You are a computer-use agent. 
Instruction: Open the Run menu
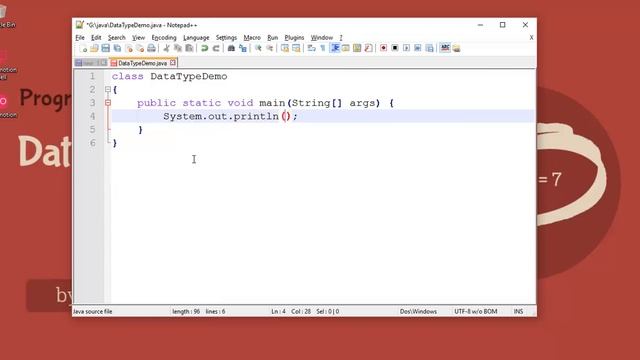tap(273, 38)
